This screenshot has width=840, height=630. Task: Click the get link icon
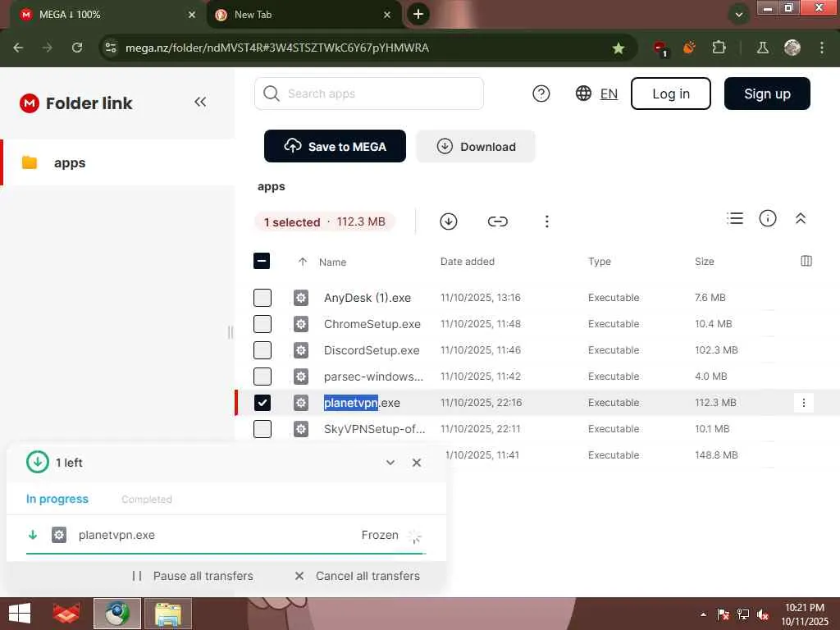[497, 221]
